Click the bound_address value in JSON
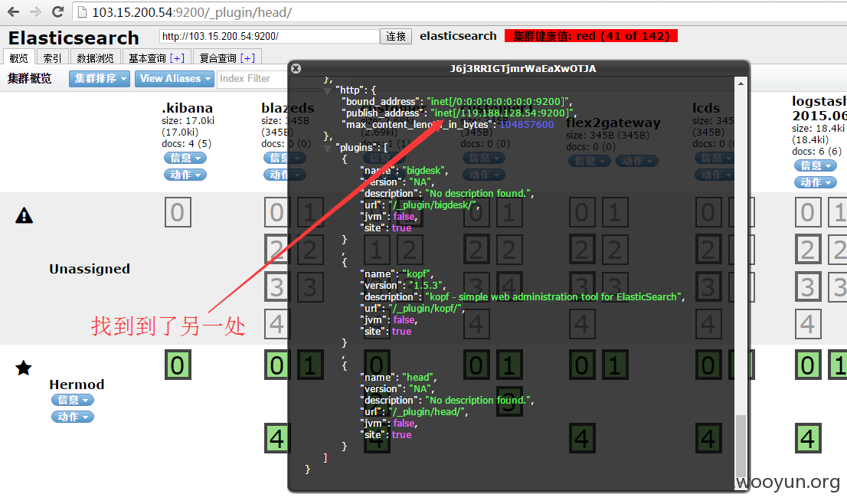847x504 pixels. (499, 101)
